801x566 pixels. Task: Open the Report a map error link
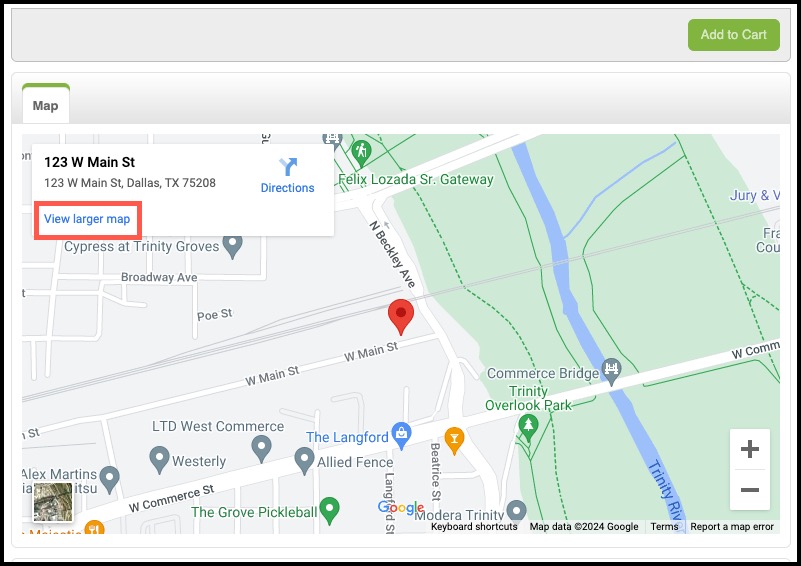(x=732, y=527)
